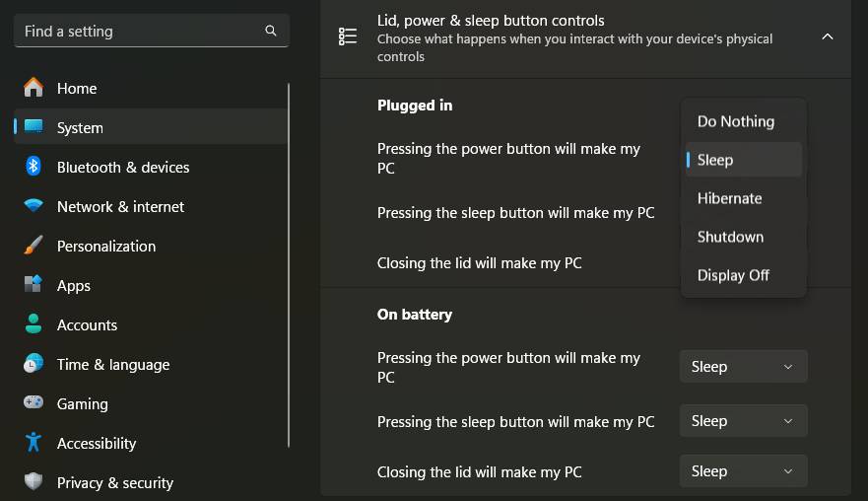Collapse the Lid, power & sleep controls section

click(x=827, y=36)
